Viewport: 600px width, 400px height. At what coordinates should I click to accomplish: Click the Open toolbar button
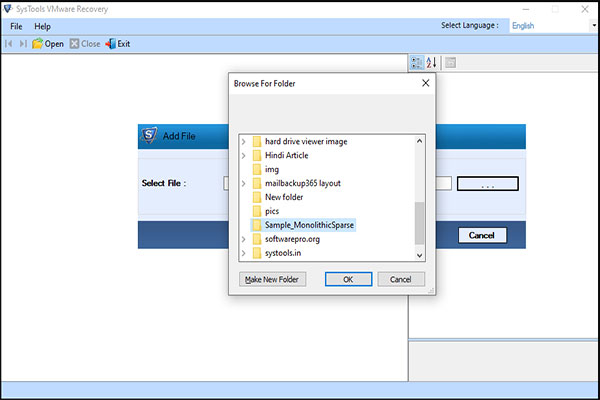coord(48,44)
